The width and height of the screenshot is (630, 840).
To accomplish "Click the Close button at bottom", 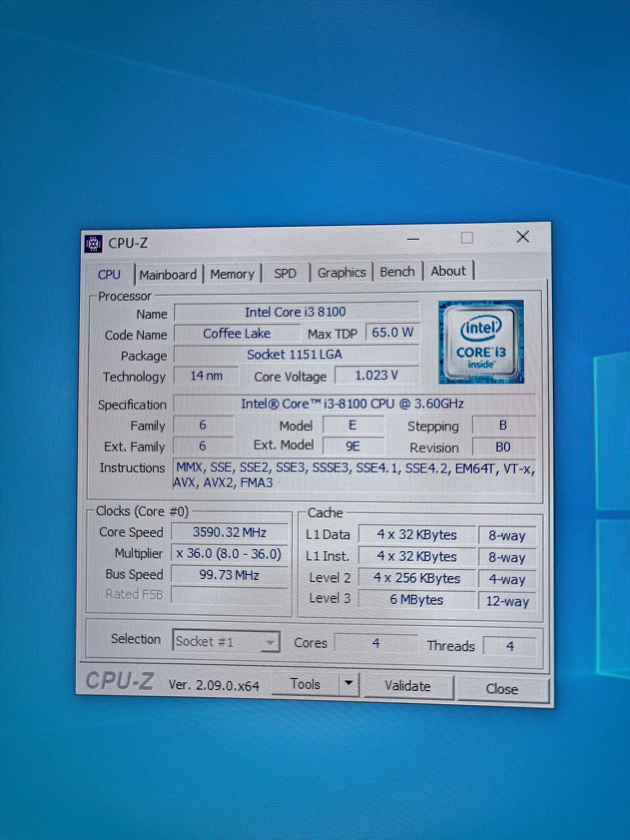I will point(502,688).
